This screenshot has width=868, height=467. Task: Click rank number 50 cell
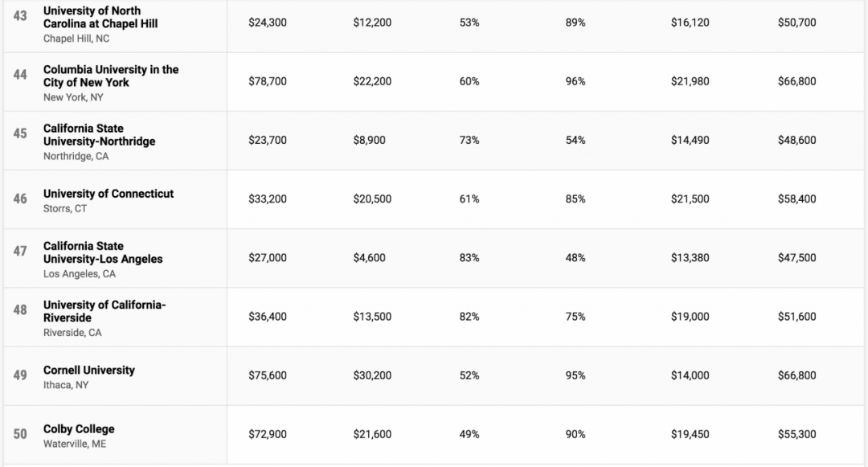[20, 434]
